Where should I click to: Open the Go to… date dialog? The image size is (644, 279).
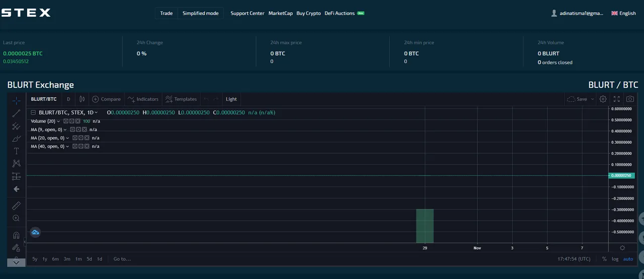pyautogui.click(x=122, y=259)
